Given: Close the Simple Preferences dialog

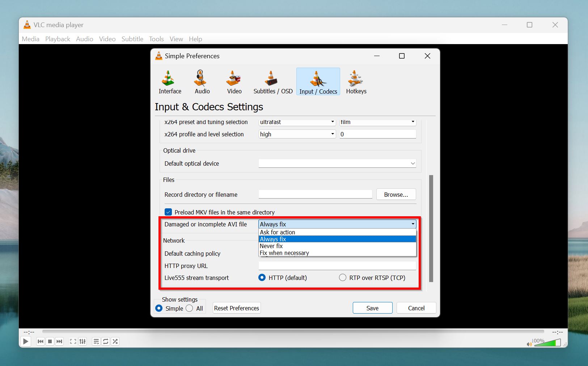Looking at the screenshot, I should click(427, 56).
